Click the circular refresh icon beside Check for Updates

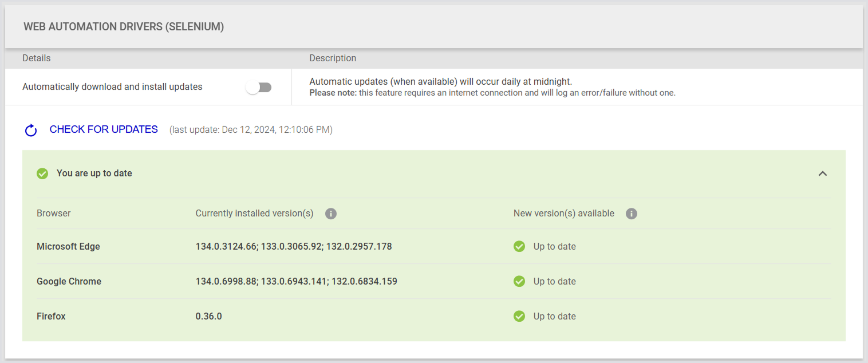pos(31,131)
